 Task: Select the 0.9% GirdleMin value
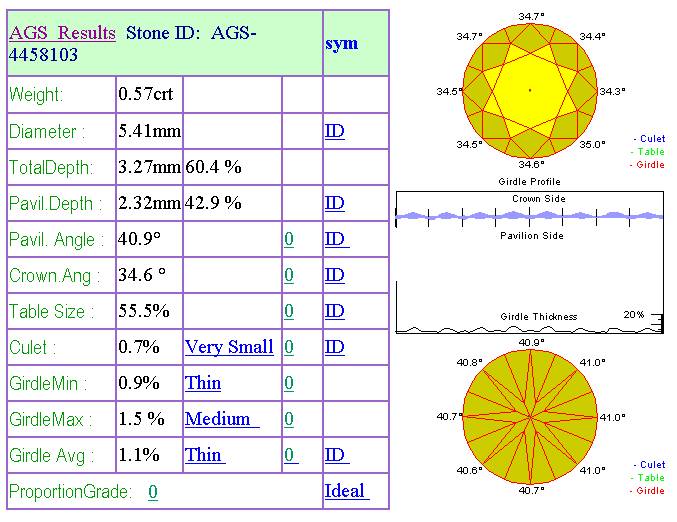click(139, 383)
